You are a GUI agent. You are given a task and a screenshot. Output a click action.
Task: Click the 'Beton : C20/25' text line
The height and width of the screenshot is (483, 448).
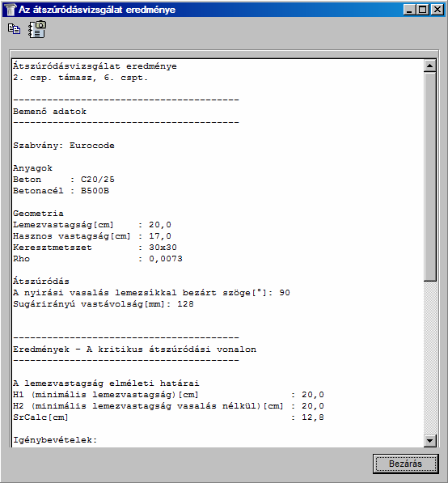(64, 180)
